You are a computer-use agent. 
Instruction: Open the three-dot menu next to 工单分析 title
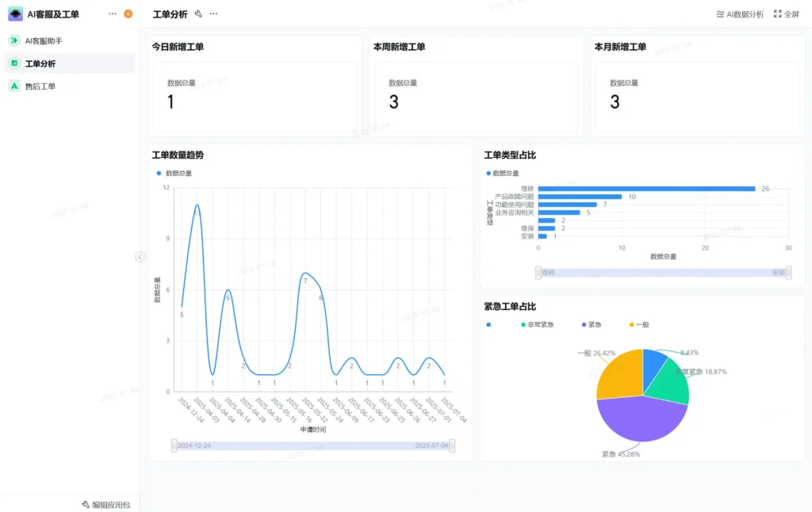coord(213,14)
